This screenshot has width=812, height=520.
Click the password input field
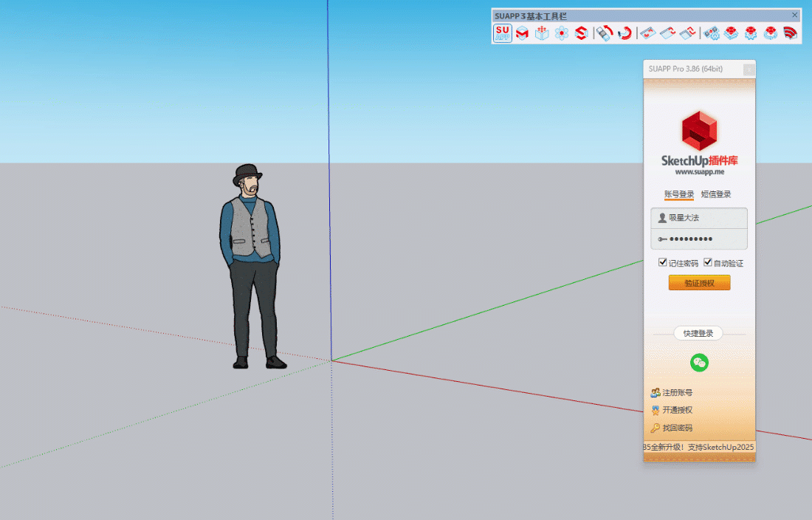[x=705, y=239]
